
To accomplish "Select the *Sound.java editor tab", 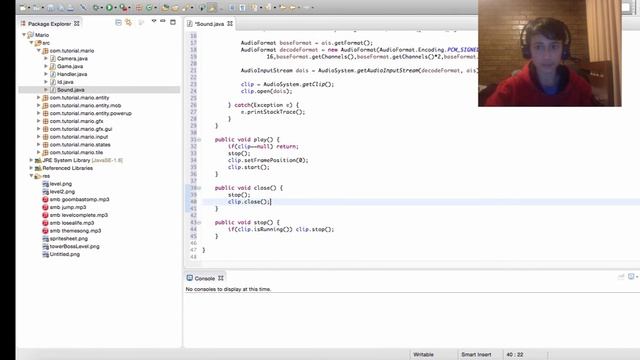I will (x=209, y=24).
